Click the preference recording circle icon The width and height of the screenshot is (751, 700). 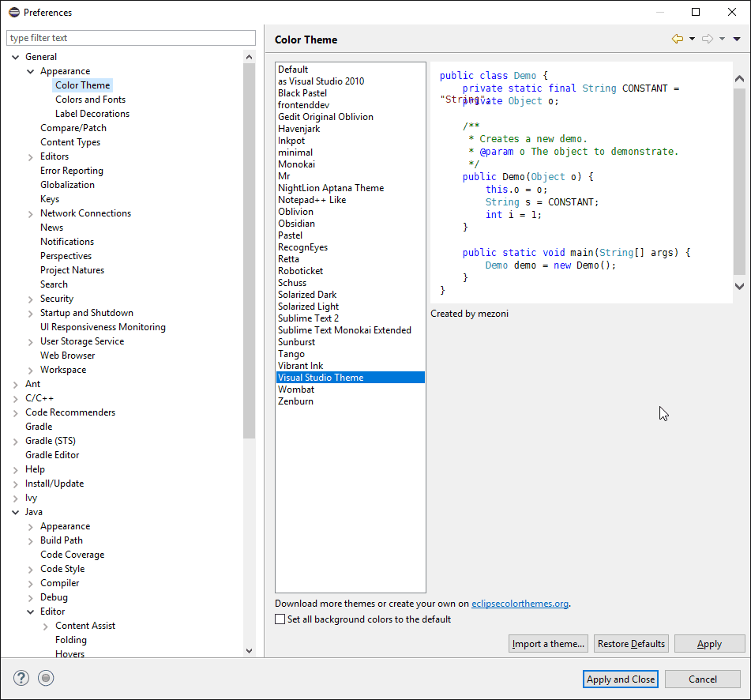pyautogui.click(x=46, y=678)
